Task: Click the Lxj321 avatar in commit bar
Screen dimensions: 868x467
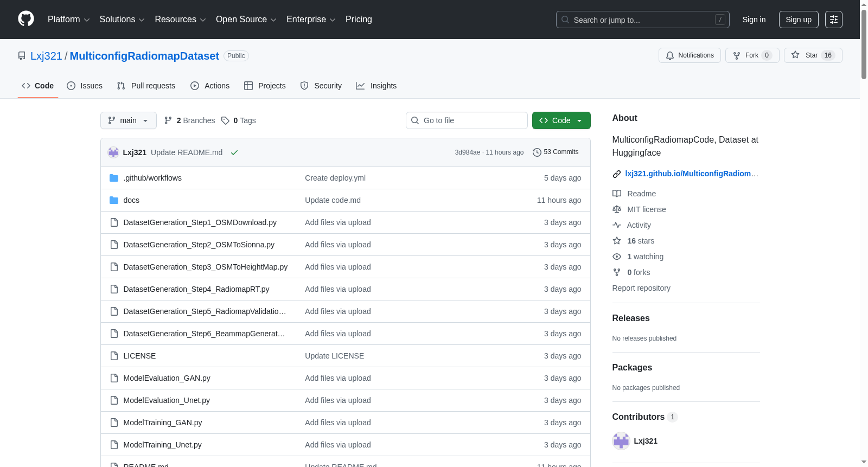Action: [x=113, y=152]
